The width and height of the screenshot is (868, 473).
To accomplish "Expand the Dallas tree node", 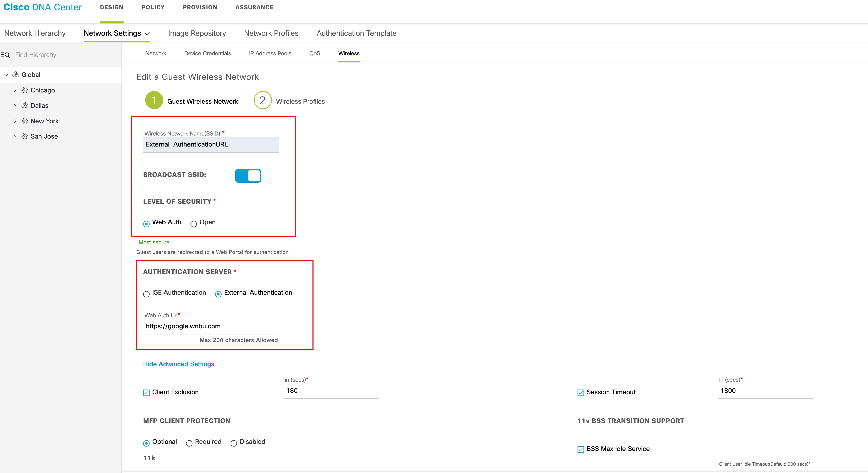I will click(15, 106).
